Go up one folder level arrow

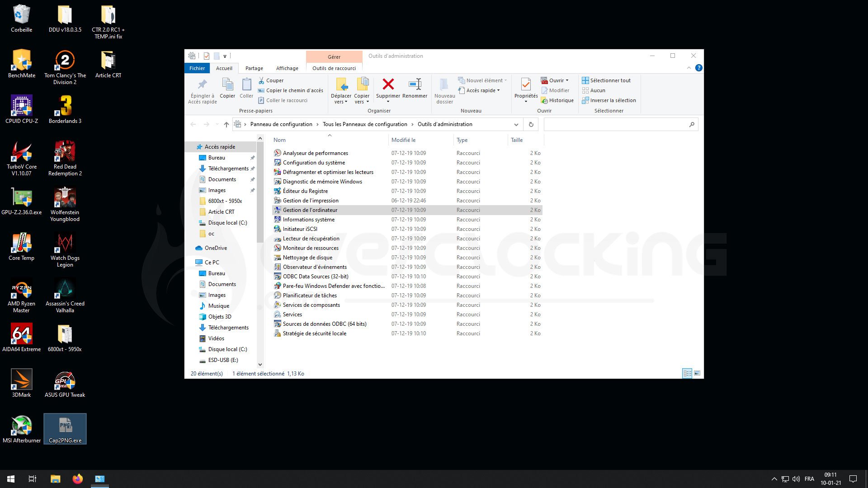click(226, 124)
